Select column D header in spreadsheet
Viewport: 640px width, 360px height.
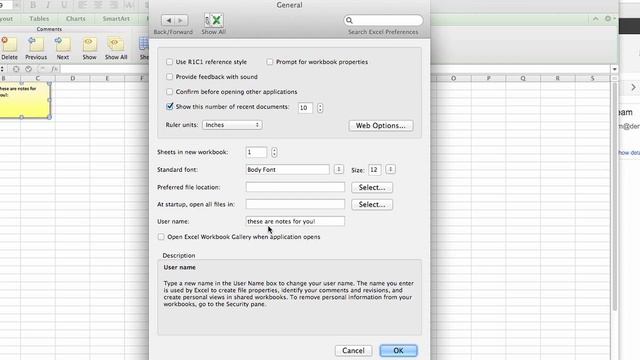click(73, 78)
